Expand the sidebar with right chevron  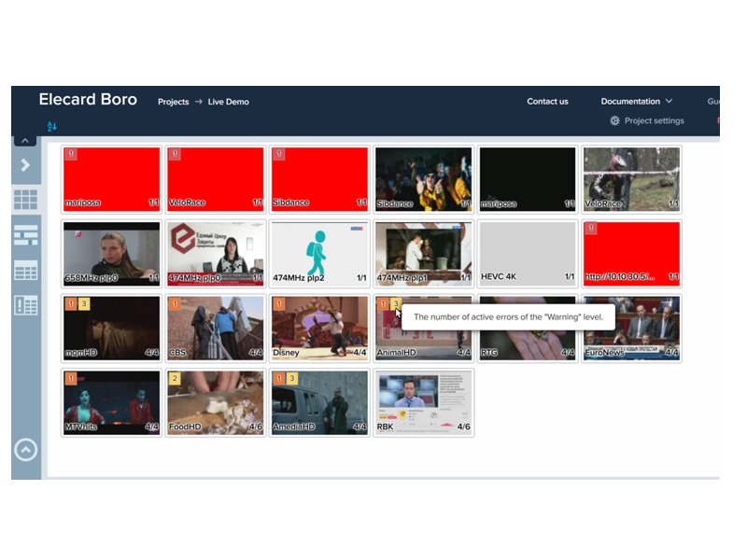coord(26,165)
